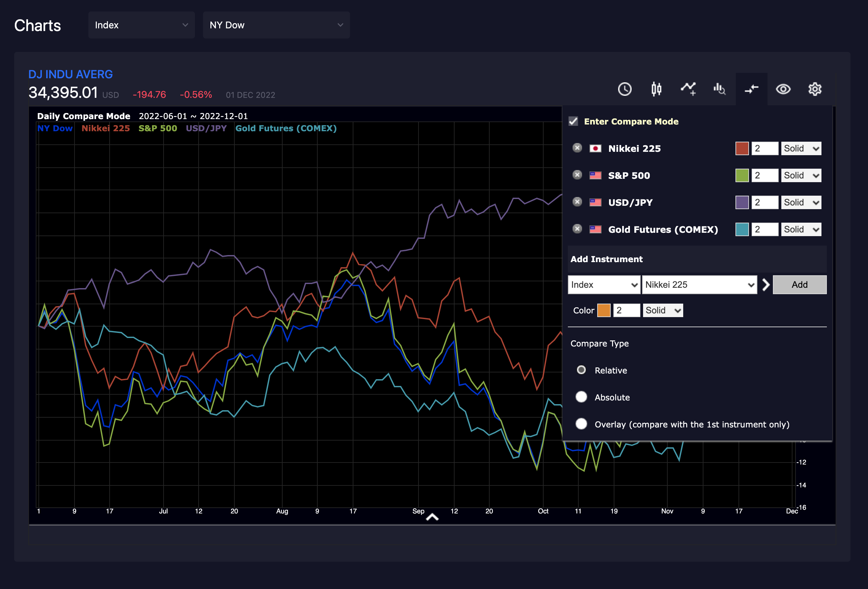Open USD/JPY line style dropdown
Image resolution: width=868 pixels, height=589 pixels.
[801, 202]
